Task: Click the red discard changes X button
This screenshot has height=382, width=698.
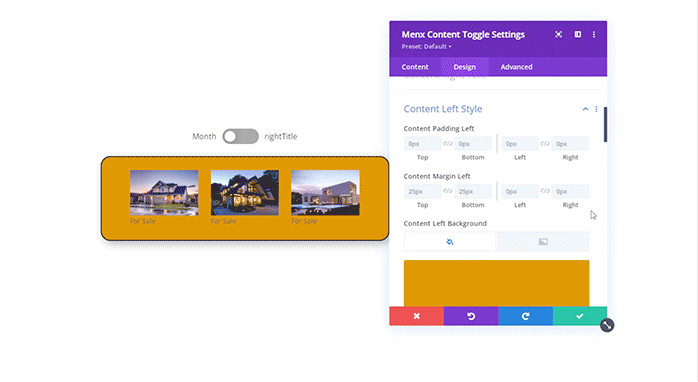Action: (417, 316)
